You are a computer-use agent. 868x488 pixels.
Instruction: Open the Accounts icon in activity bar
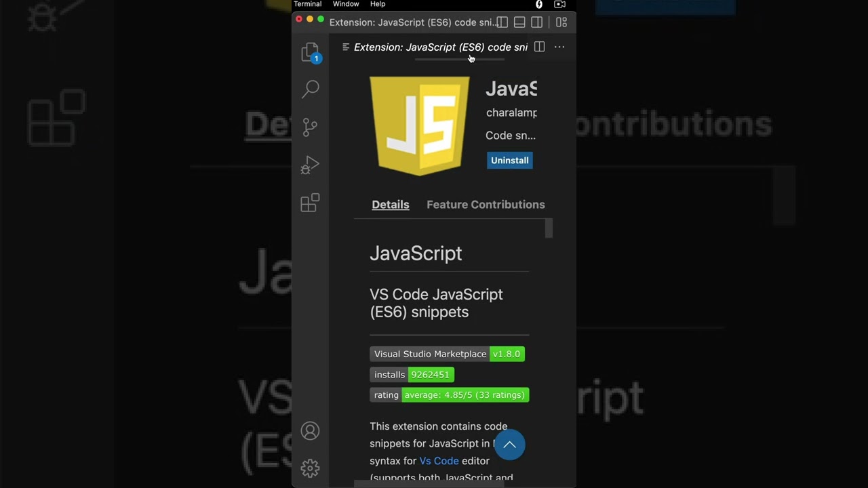pos(310,431)
